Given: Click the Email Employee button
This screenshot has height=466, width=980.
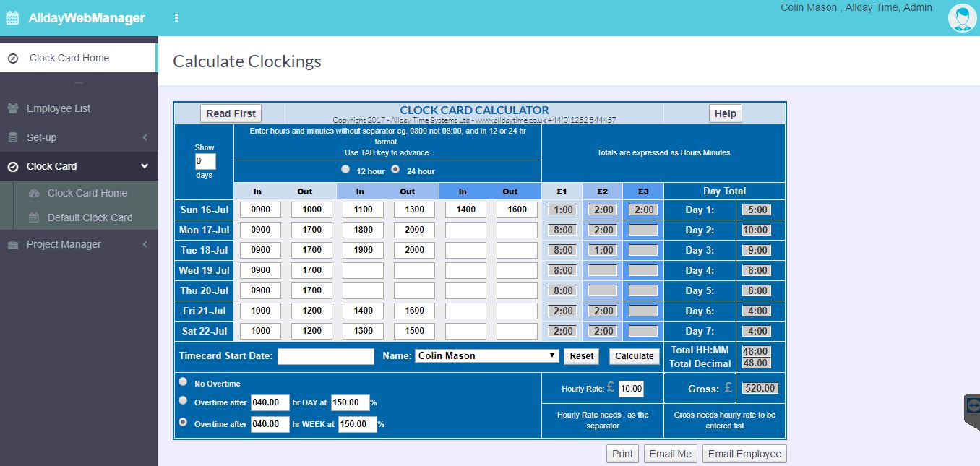Looking at the screenshot, I should point(744,453).
